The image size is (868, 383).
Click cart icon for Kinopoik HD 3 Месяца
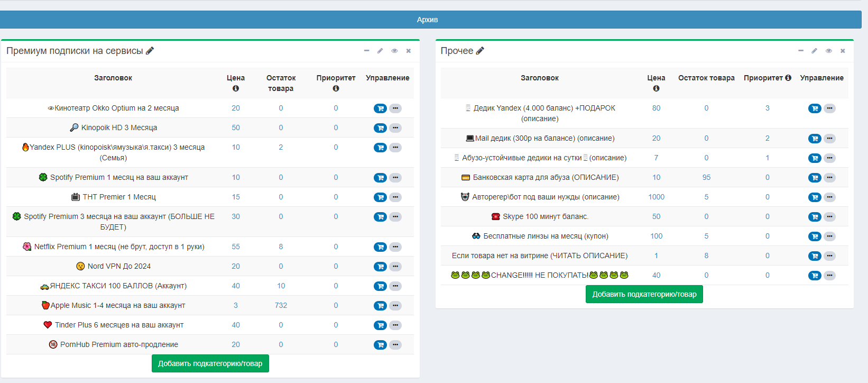coord(380,128)
